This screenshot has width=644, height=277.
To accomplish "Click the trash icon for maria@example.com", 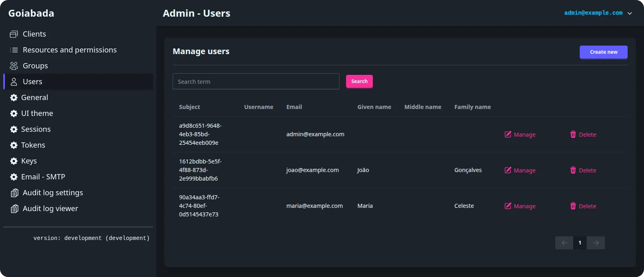I will 573,206.
